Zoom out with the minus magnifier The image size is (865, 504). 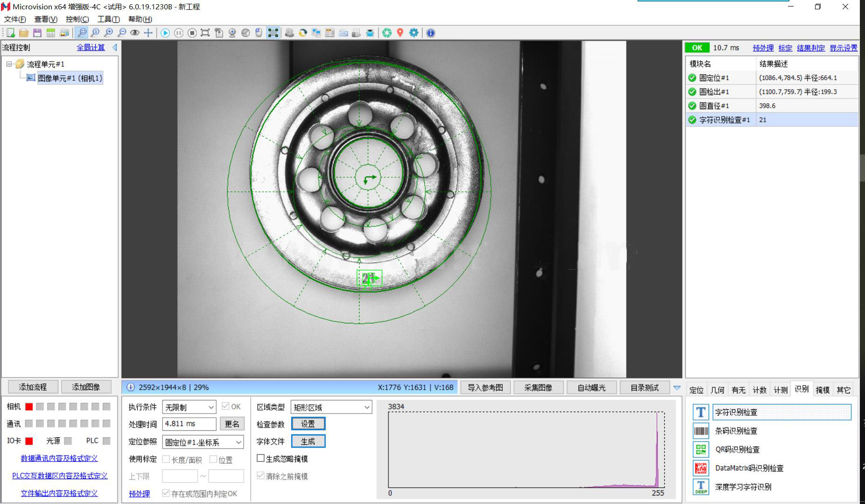tap(122, 33)
